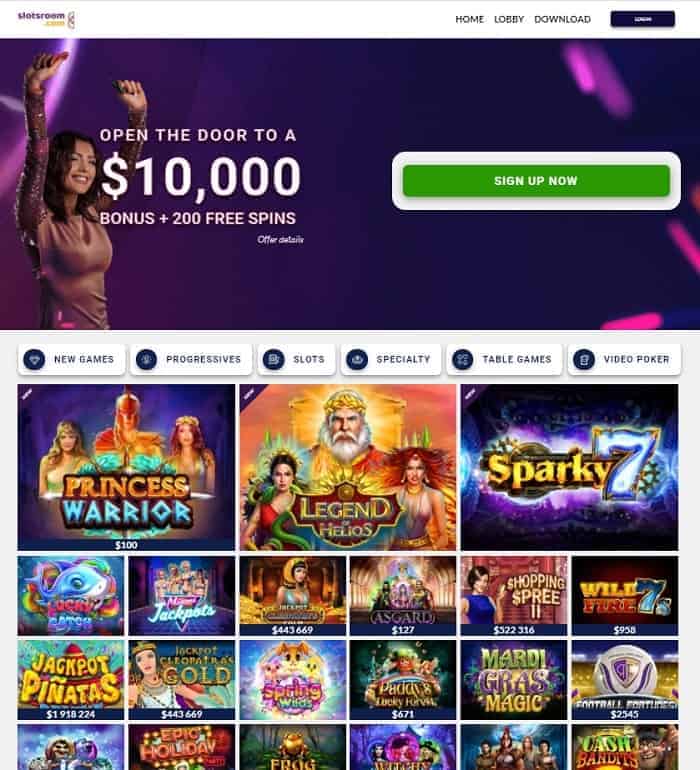Click the Video Poker category icon
The image size is (700, 770).
[x=584, y=359]
